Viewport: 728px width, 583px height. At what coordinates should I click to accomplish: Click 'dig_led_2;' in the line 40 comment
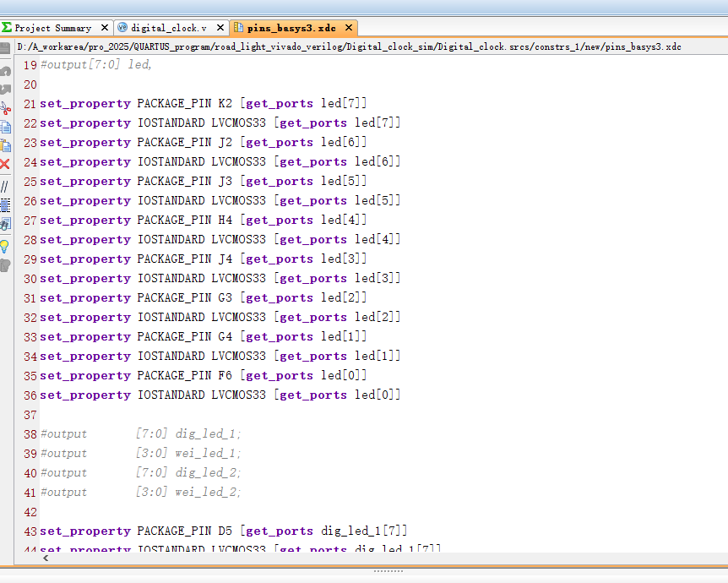(x=208, y=473)
